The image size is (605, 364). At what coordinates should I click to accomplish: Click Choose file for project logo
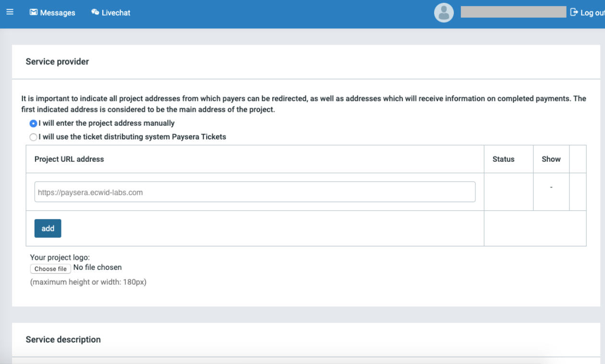[x=50, y=269]
